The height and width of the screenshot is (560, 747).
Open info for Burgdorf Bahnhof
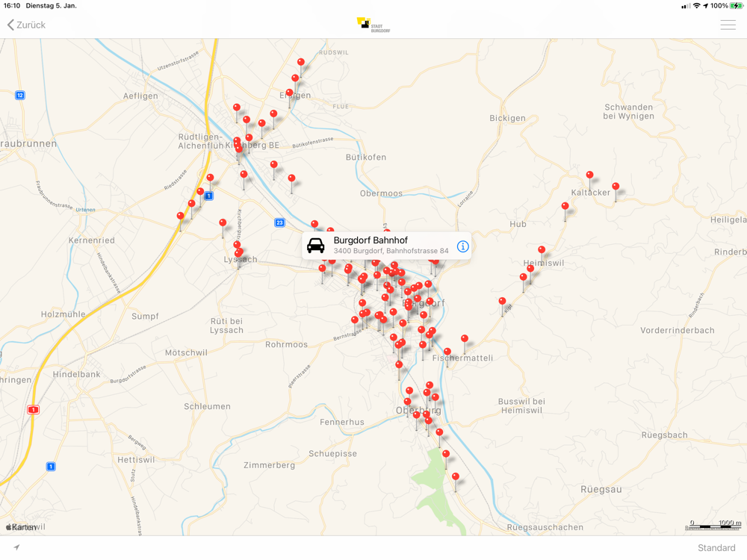[x=462, y=246]
